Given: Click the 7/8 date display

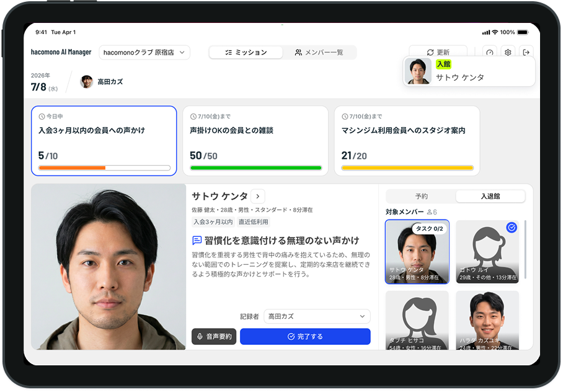Looking at the screenshot, I should coord(39,87).
